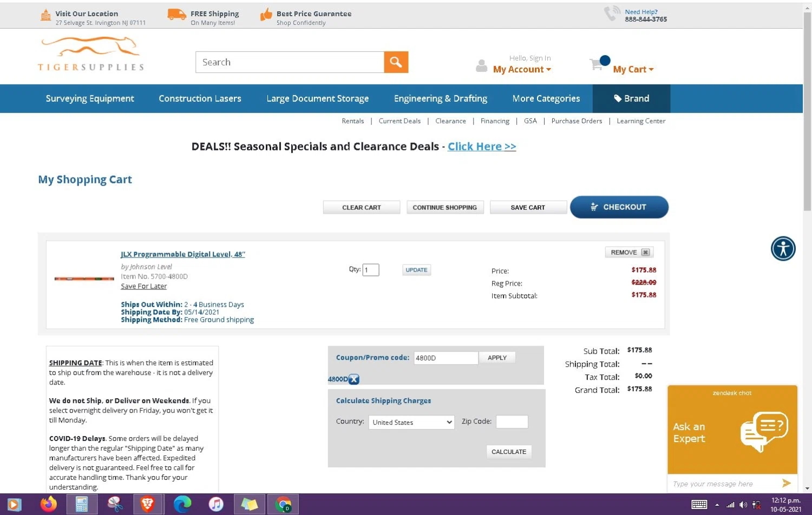The width and height of the screenshot is (812, 515).
Task: Open the Learning Center link
Action: [x=641, y=121]
